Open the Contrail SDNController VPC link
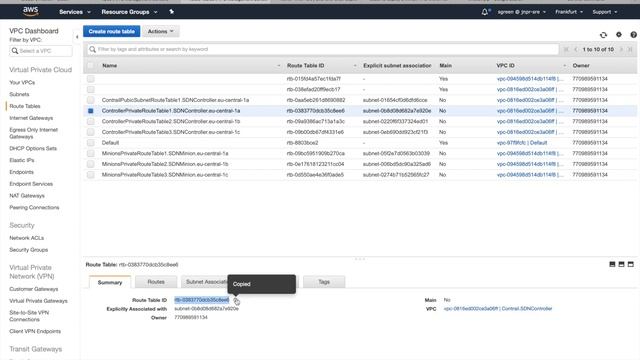This screenshot has height=360, width=640. 498,309
